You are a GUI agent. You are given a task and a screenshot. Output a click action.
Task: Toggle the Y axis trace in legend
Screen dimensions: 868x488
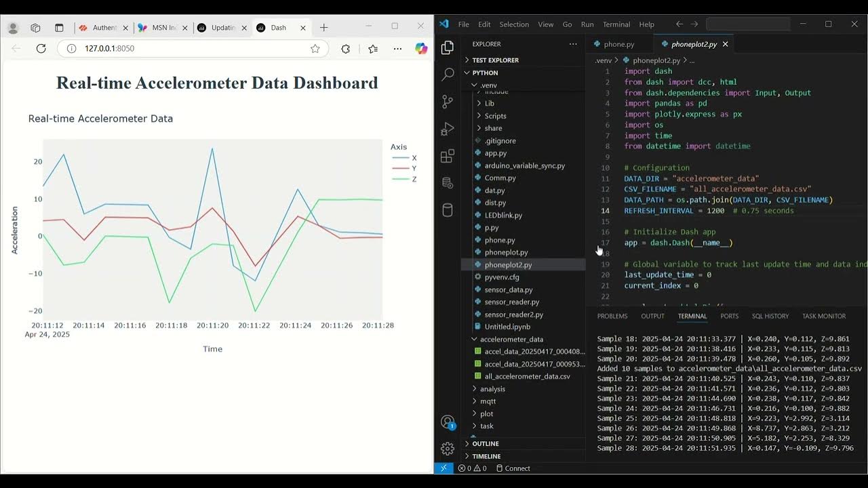(x=405, y=168)
